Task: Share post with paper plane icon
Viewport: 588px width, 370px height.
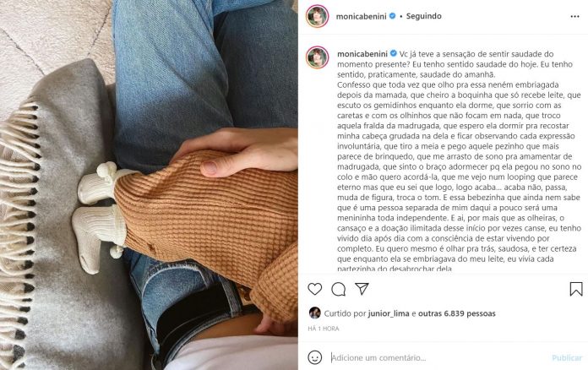Action: (362, 289)
